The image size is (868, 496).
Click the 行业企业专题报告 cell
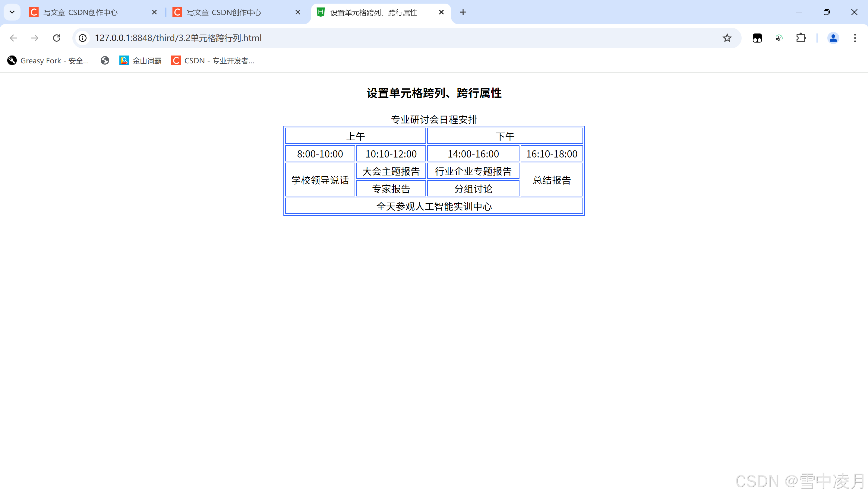pyautogui.click(x=473, y=171)
